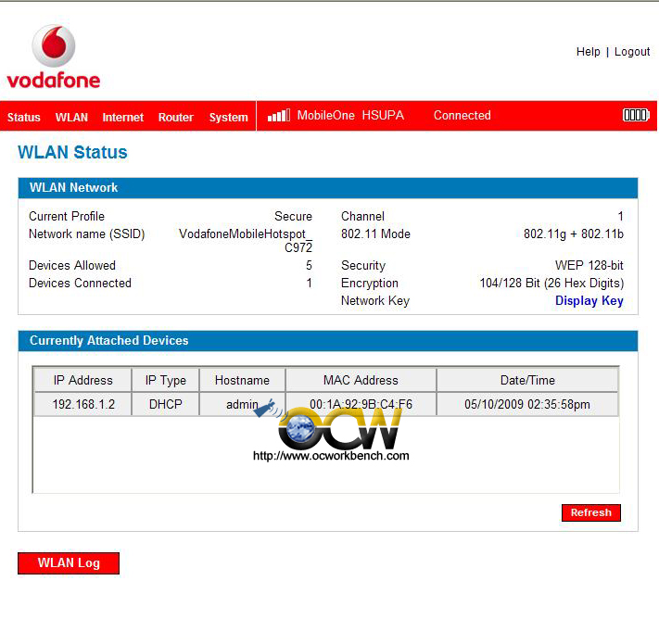Click the Date/Time column header
659x644 pixels.
pyautogui.click(x=527, y=380)
